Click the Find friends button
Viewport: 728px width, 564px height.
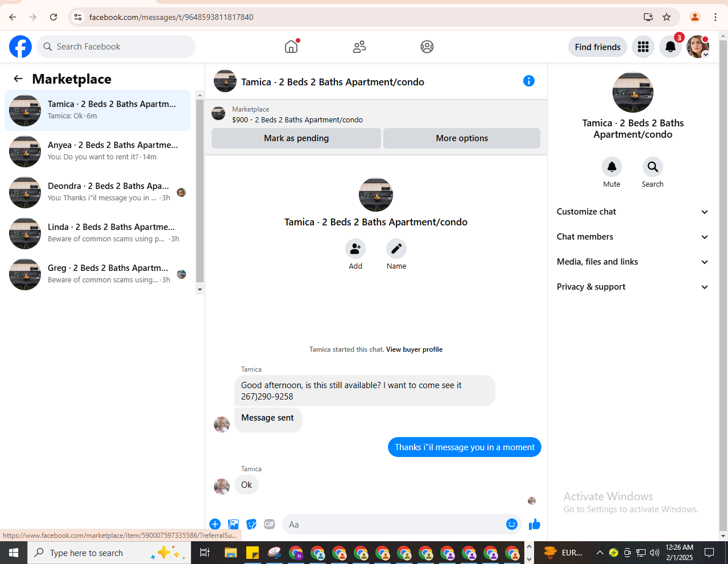(598, 47)
